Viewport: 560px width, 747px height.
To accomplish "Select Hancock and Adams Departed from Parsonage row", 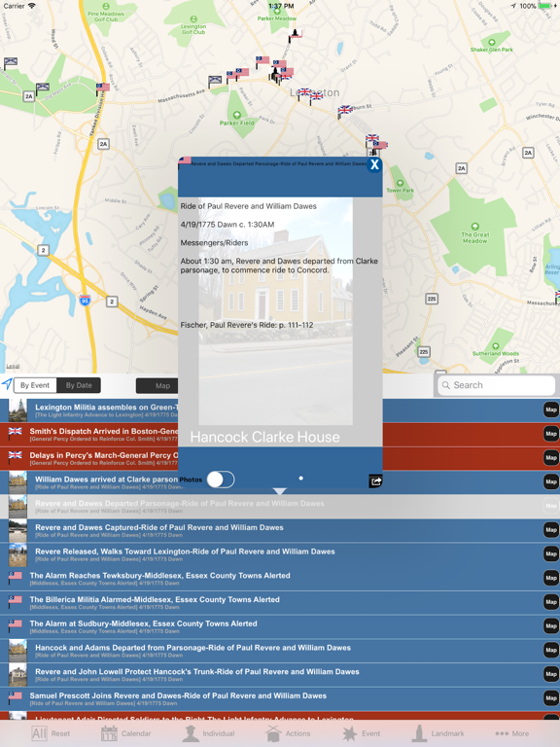I will tap(280, 651).
